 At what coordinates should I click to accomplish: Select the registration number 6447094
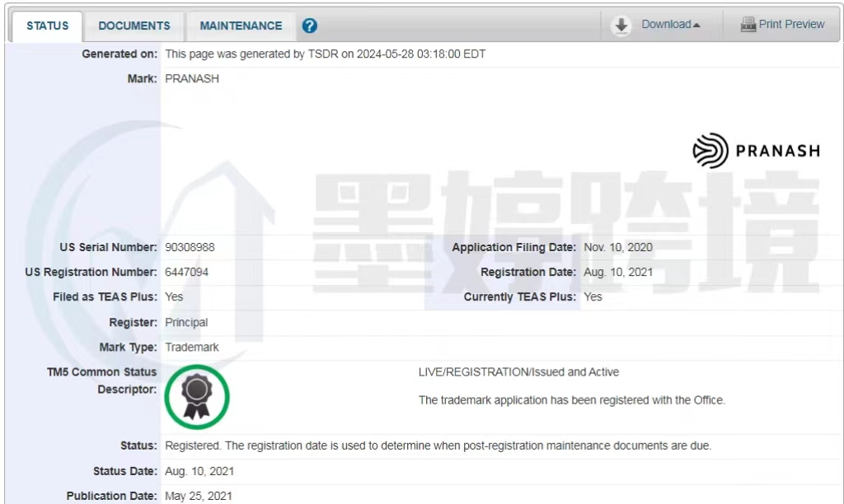tap(186, 272)
